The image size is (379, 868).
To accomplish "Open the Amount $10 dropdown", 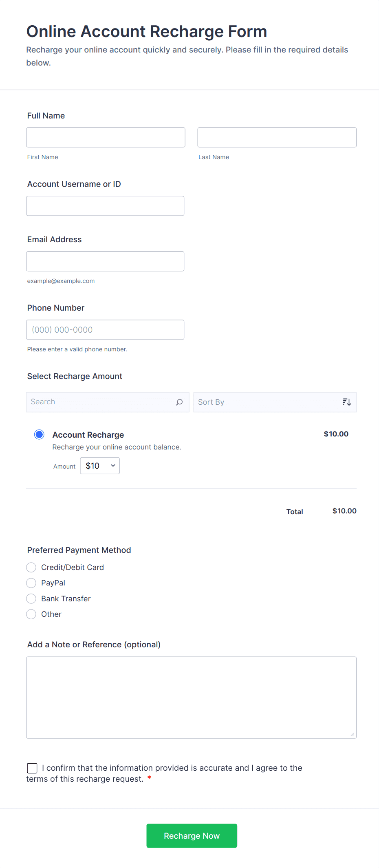I will point(100,466).
